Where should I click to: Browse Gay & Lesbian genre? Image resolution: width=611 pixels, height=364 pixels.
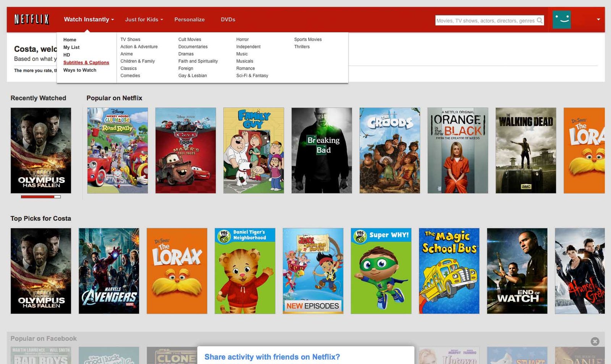point(192,76)
